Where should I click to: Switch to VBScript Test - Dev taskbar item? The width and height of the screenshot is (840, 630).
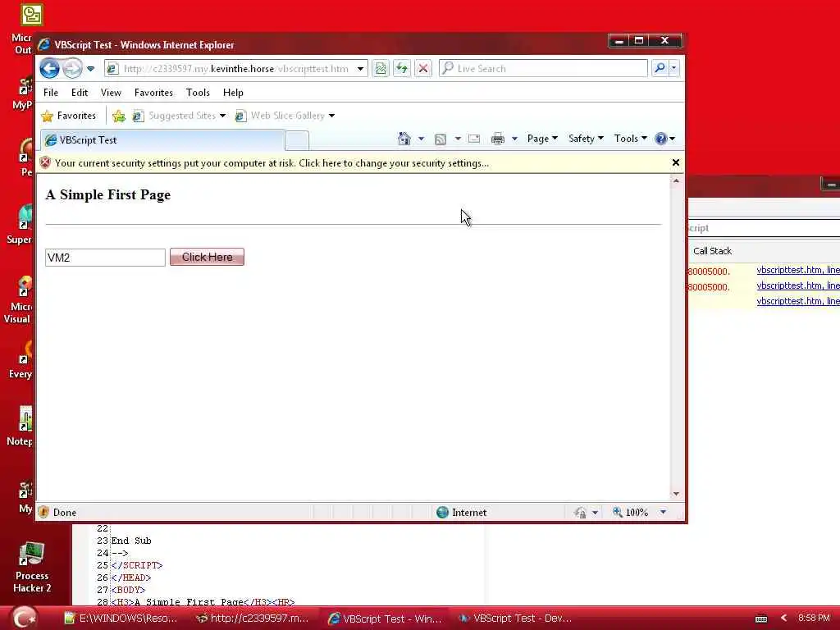point(514,619)
